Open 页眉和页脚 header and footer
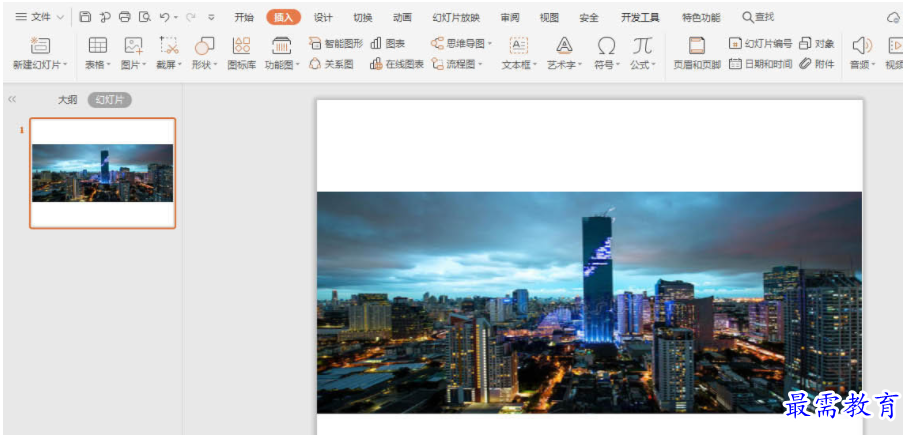Viewport: 907px width, 437px height. coord(697,53)
